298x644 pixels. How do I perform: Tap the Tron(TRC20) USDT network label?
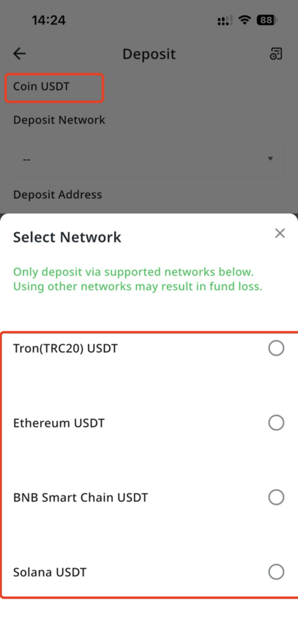66,349
